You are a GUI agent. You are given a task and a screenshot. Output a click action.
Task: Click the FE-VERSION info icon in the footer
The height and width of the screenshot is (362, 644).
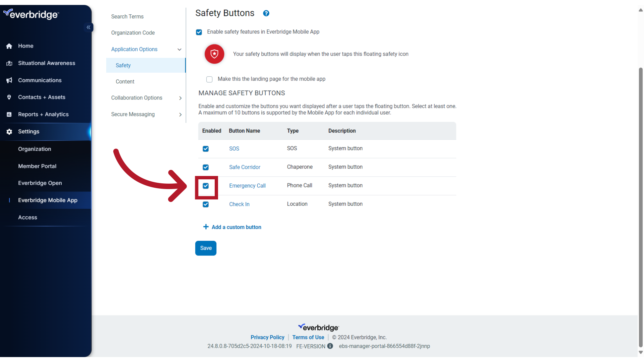pos(330,346)
